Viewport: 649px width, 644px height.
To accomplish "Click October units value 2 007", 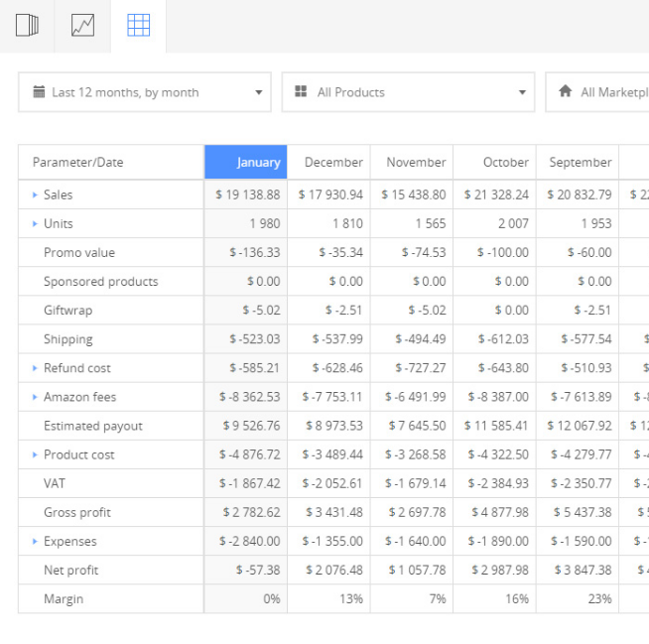I will [513, 223].
